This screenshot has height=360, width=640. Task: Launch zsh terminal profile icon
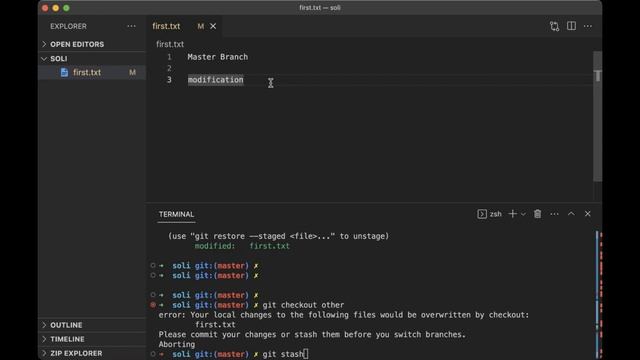pos(482,214)
